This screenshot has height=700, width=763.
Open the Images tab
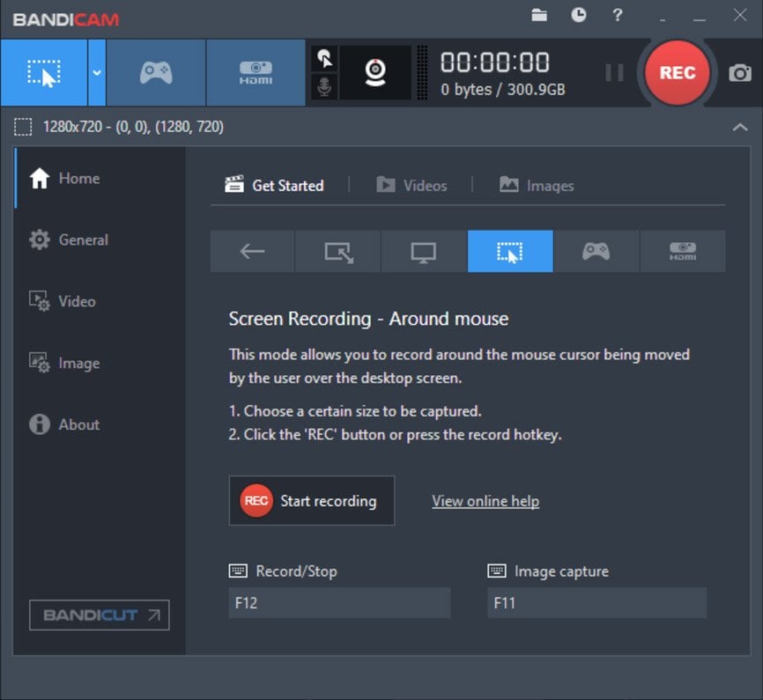(x=537, y=186)
